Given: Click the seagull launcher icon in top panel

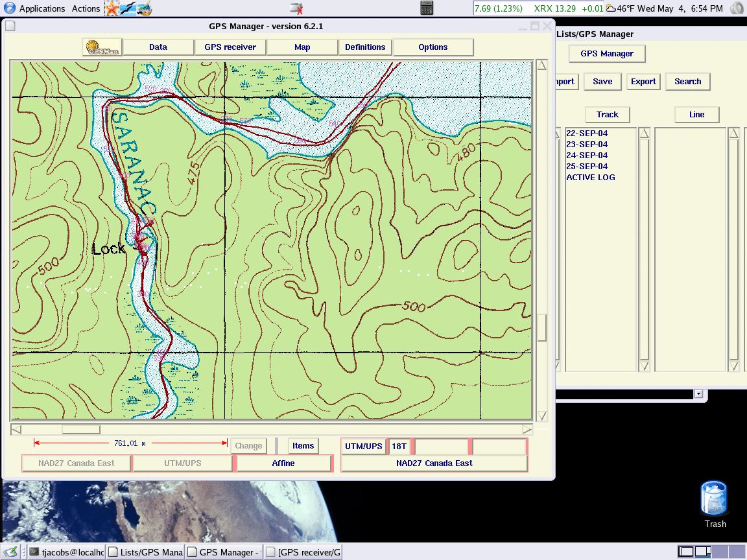Looking at the screenshot, I should click(x=128, y=8).
